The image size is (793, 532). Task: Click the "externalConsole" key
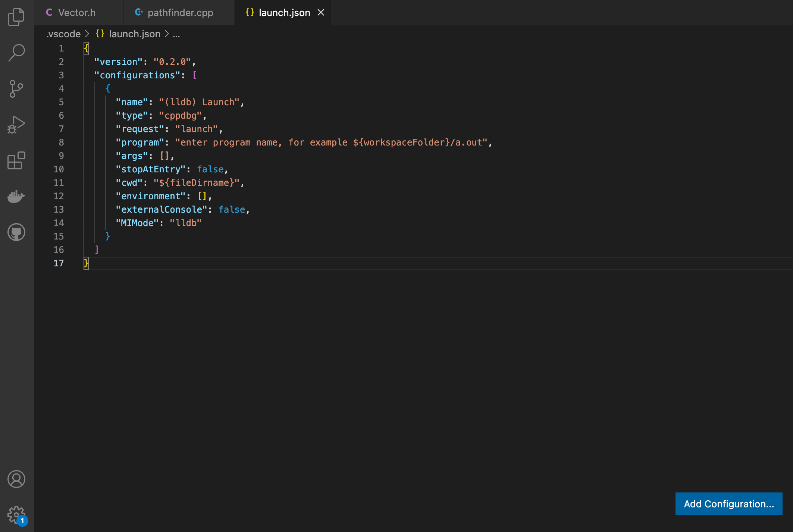coord(162,210)
